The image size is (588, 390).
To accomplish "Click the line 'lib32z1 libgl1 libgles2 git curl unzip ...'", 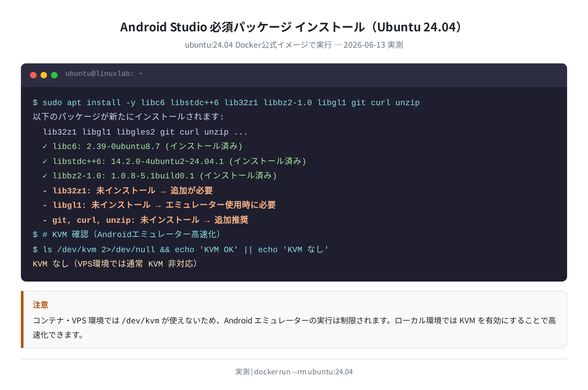I will [x=145, y=132].
